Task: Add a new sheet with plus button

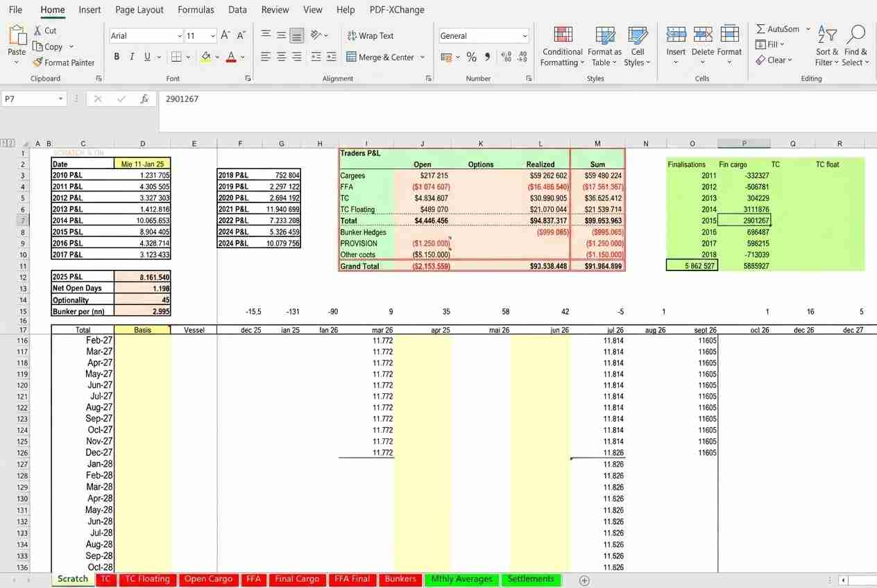Action: pyautogui.click(x=584, y=580)
